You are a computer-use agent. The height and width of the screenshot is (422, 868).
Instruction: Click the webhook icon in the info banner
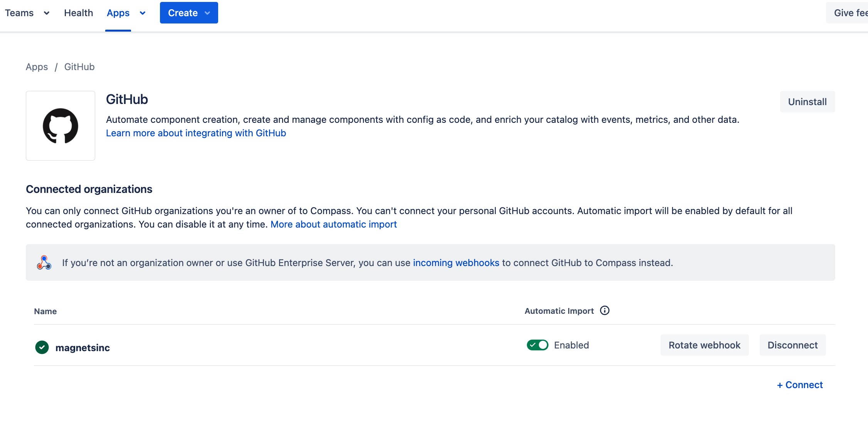click(44, 263)
